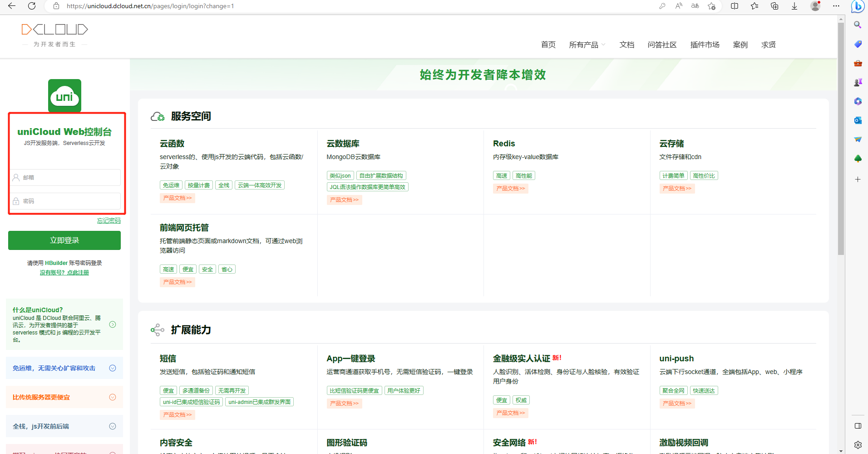Open the browser profile avatar

click(x=815, y=6)
